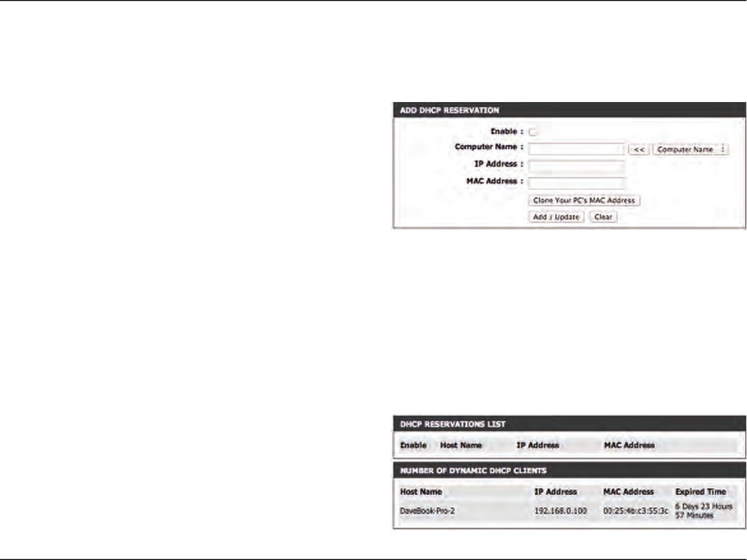Click the IP Address header in reservations list
The height and width of the screenshot is (560, 747).
pos(538,445)
